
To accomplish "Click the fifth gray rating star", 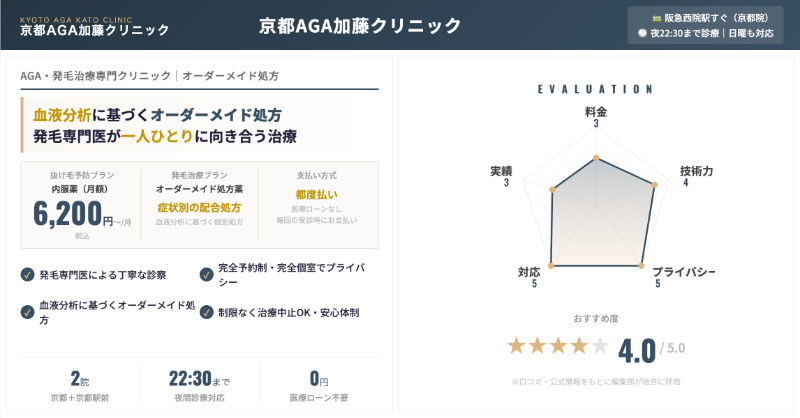I will click(x=599, y=346).
